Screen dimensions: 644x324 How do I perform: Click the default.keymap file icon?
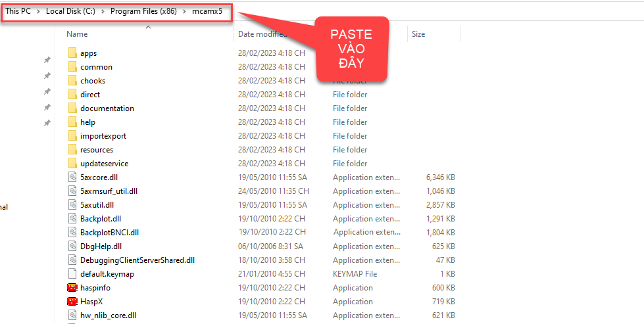coord(73,274)
